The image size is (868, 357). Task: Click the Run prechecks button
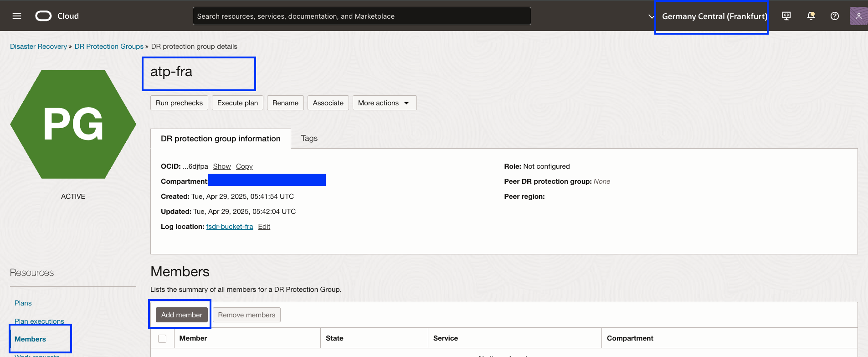point(179,103)
